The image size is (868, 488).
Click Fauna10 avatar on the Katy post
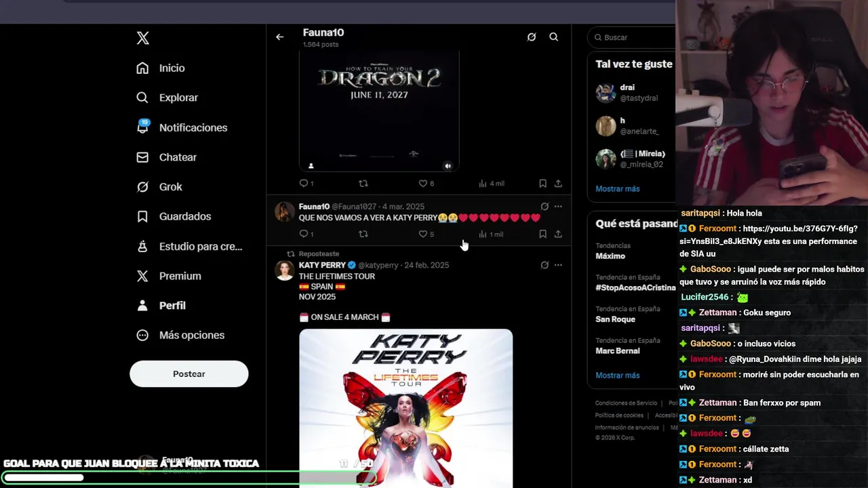point(284,211)
